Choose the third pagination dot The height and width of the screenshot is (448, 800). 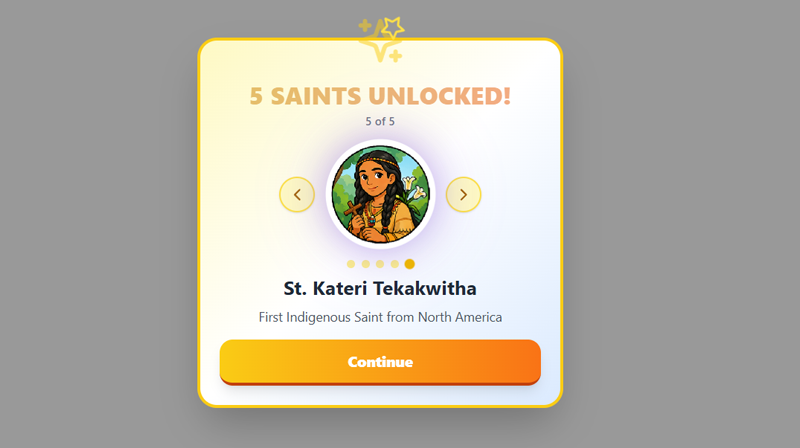click(380, 264)
